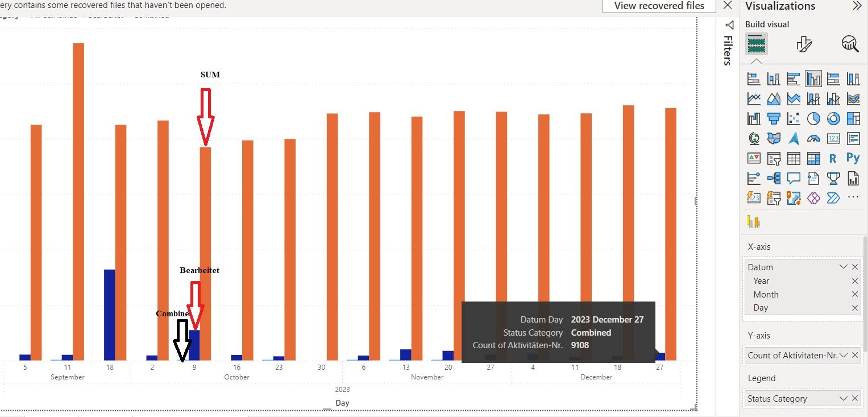Open more visuals via the ellipsis

click(x=853, y=197)
